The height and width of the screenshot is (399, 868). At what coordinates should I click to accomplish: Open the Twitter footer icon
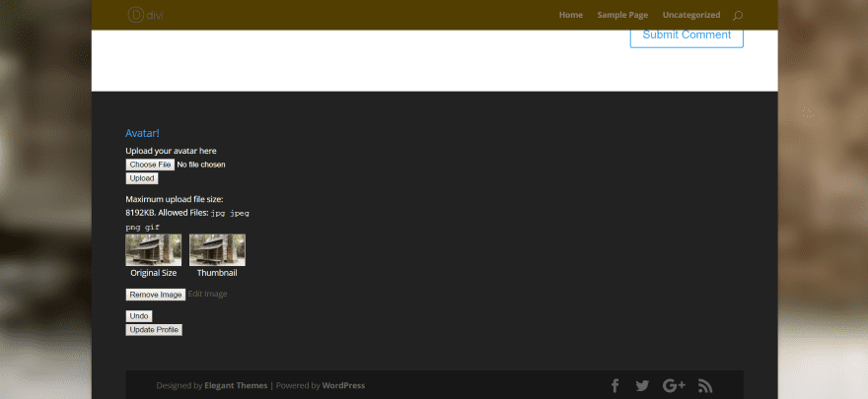[642, 386]
